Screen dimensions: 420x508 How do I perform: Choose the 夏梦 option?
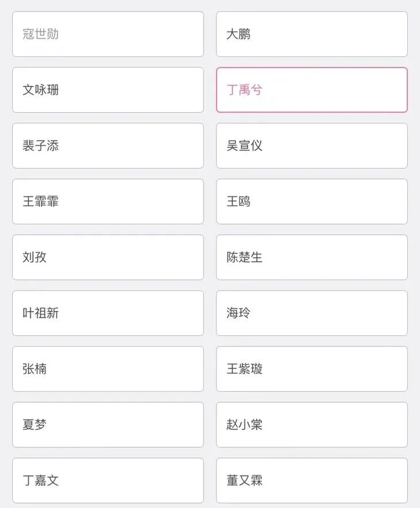coord(108,425)
